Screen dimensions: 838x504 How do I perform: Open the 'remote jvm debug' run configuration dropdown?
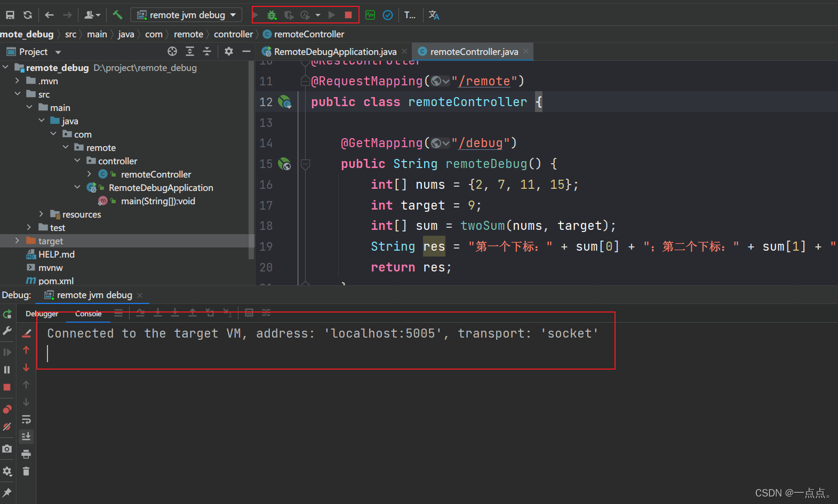click(x=186, y=15)
